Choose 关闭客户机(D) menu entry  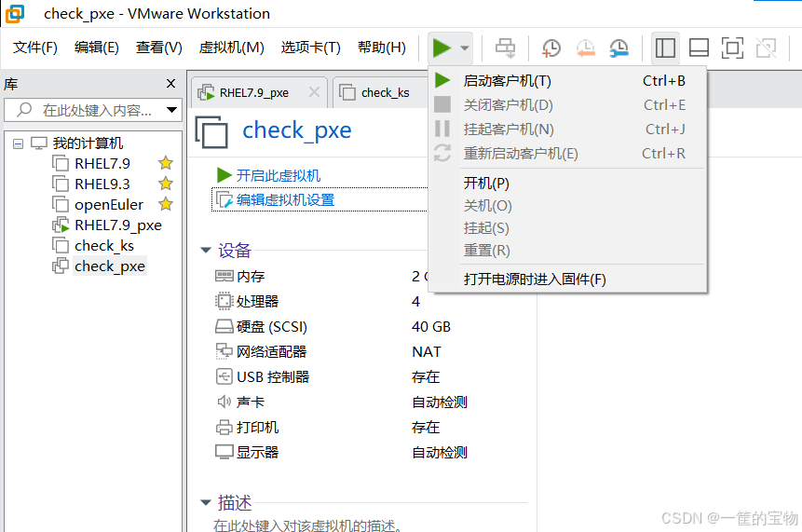point(568,105)
